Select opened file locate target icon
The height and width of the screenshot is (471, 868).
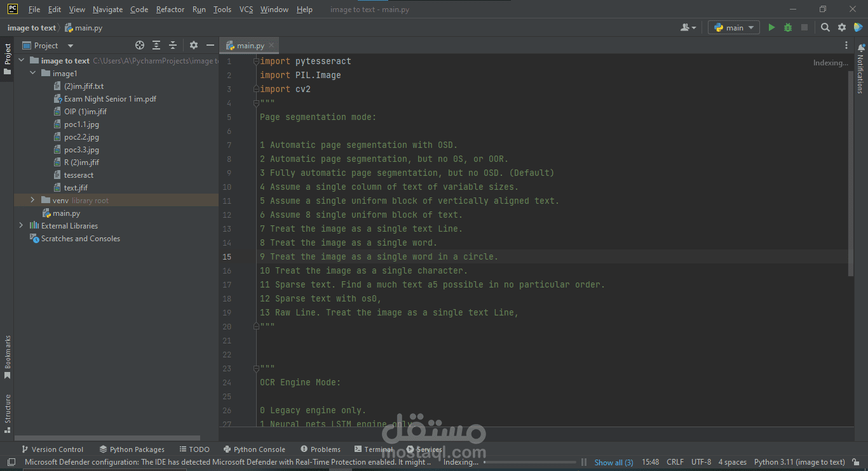tap(140, 45)
